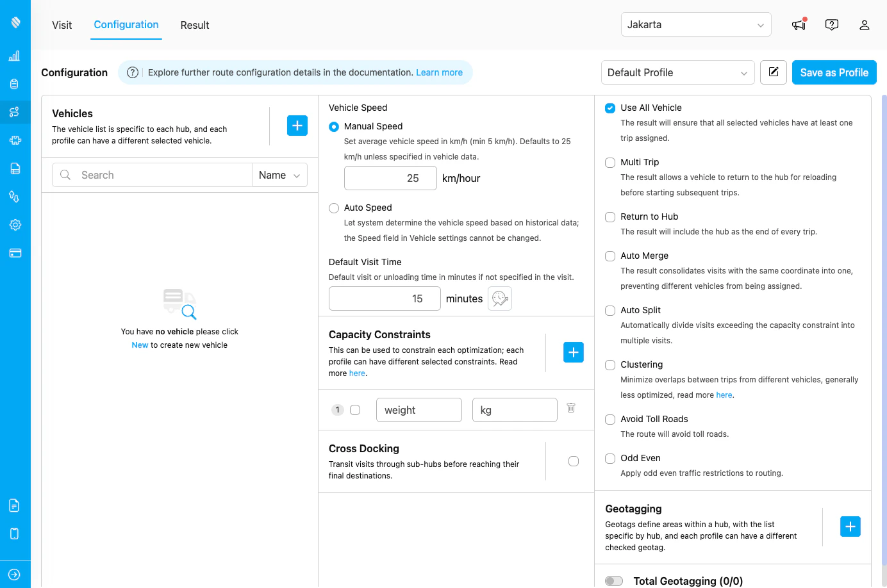The height and width of the screenshot is (588, 887).
Task: Enable Clustering checkbox
Action: pyautogui.click(x=610, y=365)
